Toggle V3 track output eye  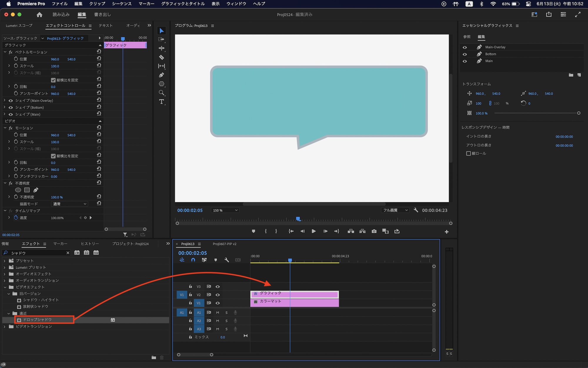[218, 287]
